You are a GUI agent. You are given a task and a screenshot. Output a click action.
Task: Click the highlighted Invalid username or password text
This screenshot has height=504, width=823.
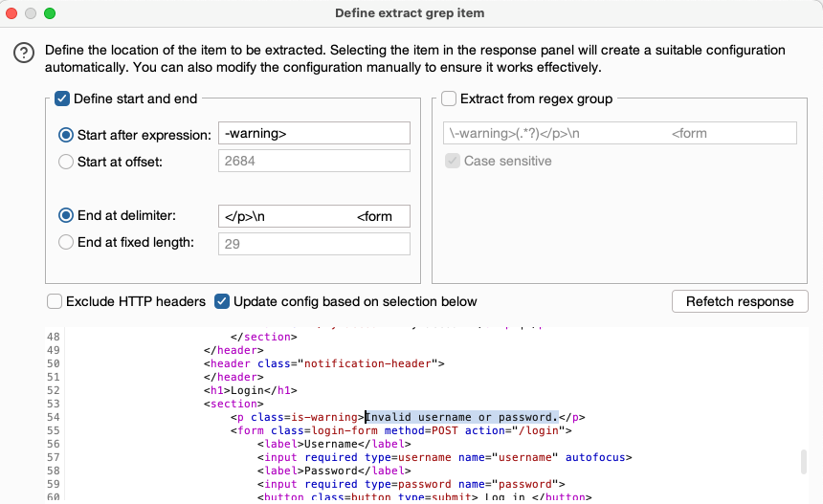coord(461,417)
